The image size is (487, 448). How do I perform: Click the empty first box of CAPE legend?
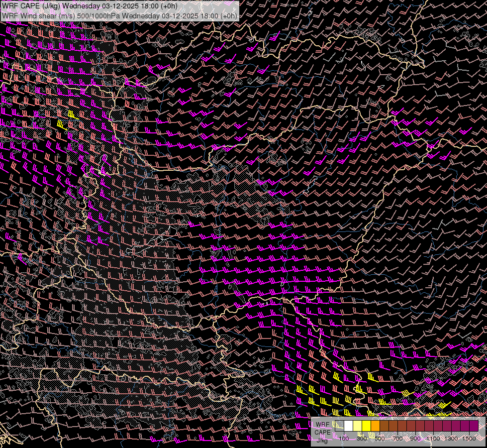point(339,426)
